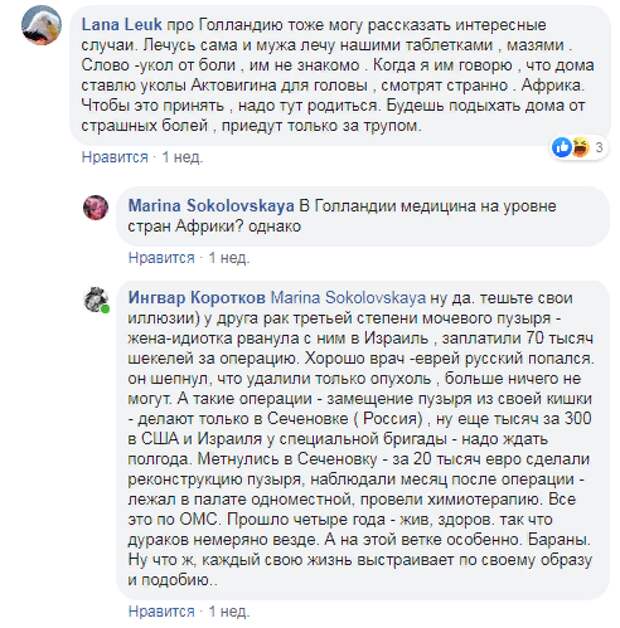Click Lana Leuk's comment text about Голландию

pyautogui.click(x=338, y=75)
